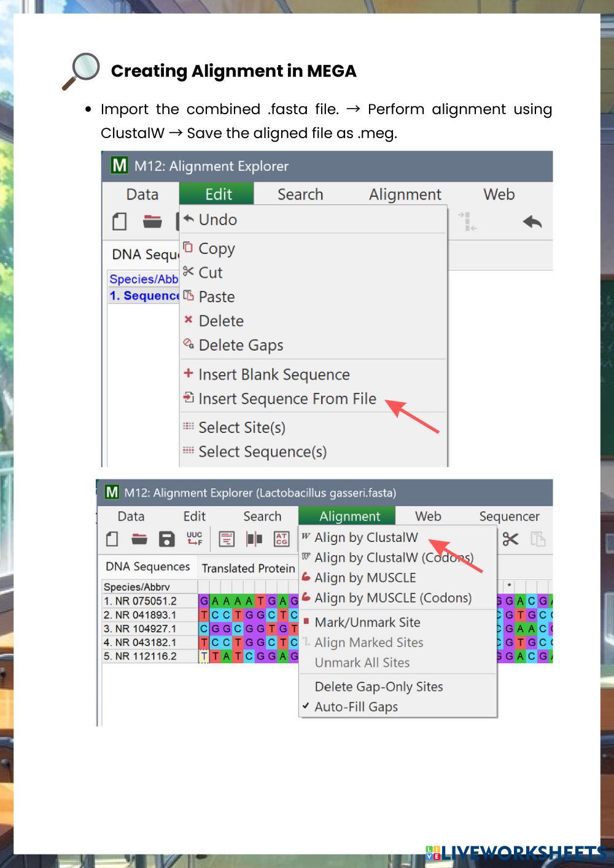Image resolution: width=614 pixels, height=868 pixels.
Task: Click the save disk icon in lower toolbar
Action: [x=166, y=539]
